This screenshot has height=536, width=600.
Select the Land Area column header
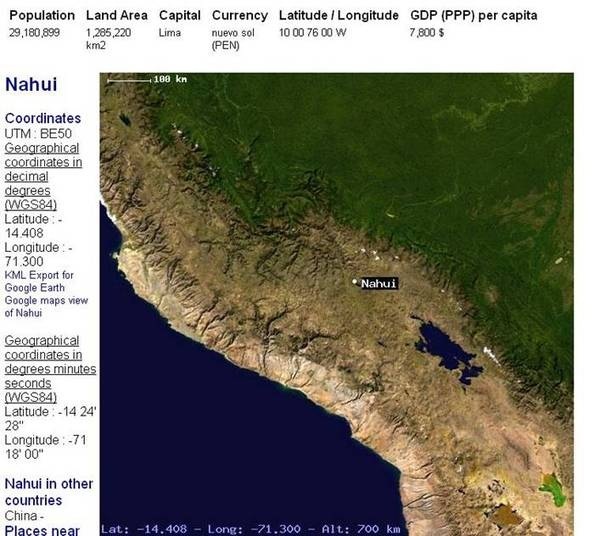(x=117, y=16)
